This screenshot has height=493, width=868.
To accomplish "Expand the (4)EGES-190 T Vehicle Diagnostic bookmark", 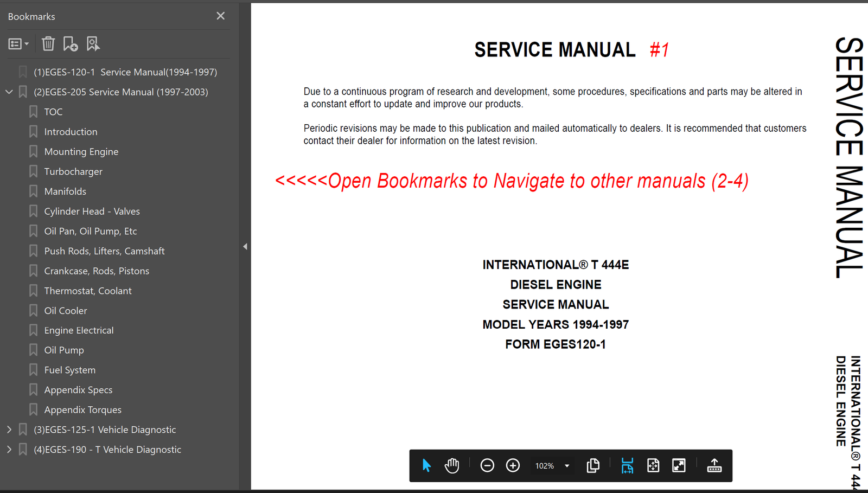I will 9,450.
